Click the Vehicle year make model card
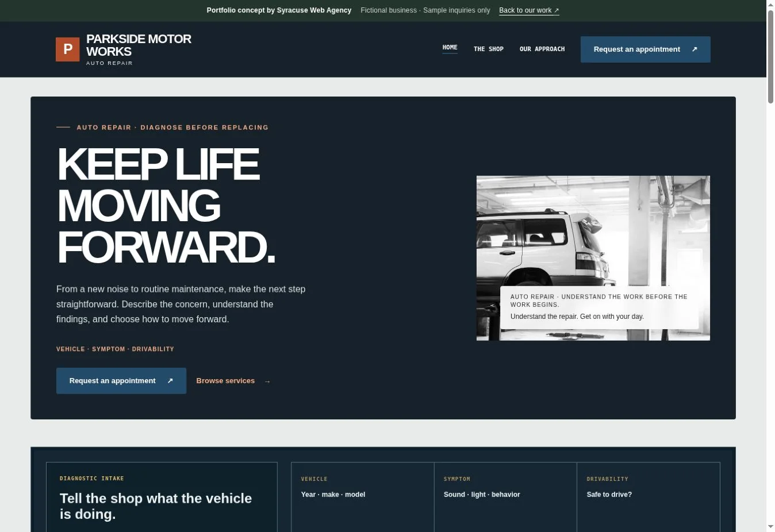The image size is (775, 532). click(363, 498)
